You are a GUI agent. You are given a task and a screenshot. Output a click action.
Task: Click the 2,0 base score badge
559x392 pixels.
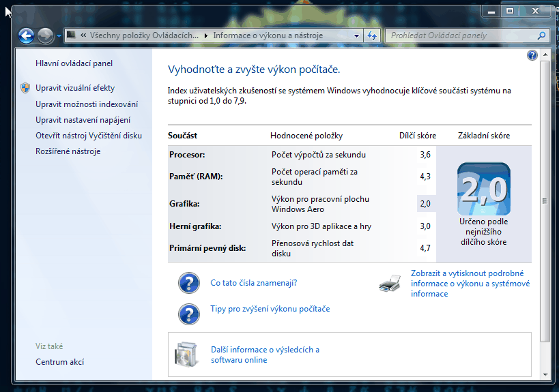click(x=484, y=189)
